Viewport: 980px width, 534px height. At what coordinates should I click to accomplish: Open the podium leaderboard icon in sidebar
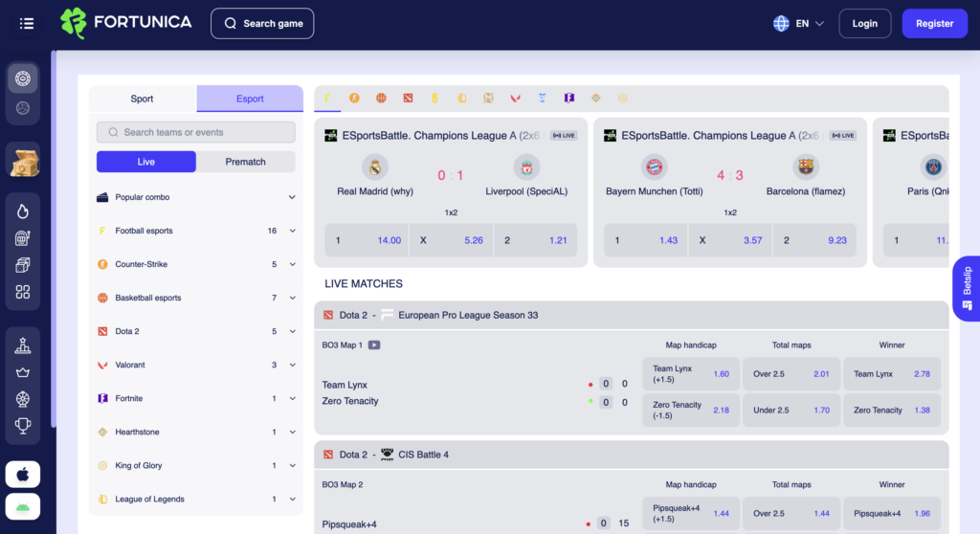pyautogui.click(x=23, y=345)
